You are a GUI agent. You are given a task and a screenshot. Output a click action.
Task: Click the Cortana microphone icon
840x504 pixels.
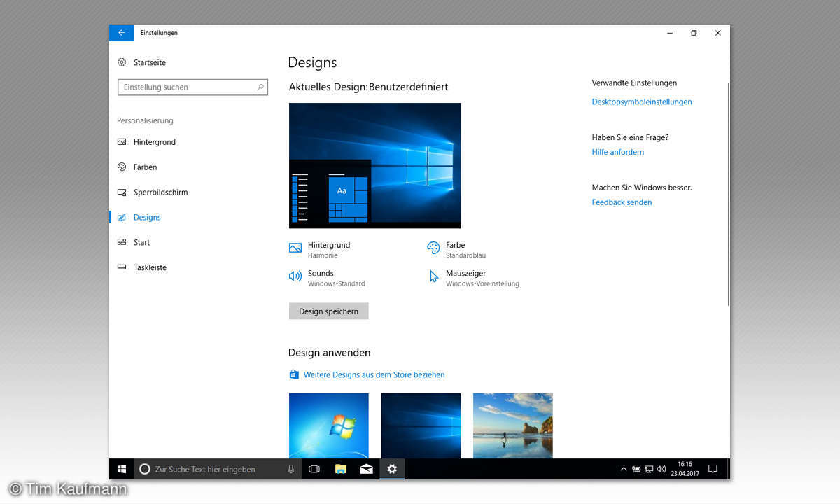[290, 469]
